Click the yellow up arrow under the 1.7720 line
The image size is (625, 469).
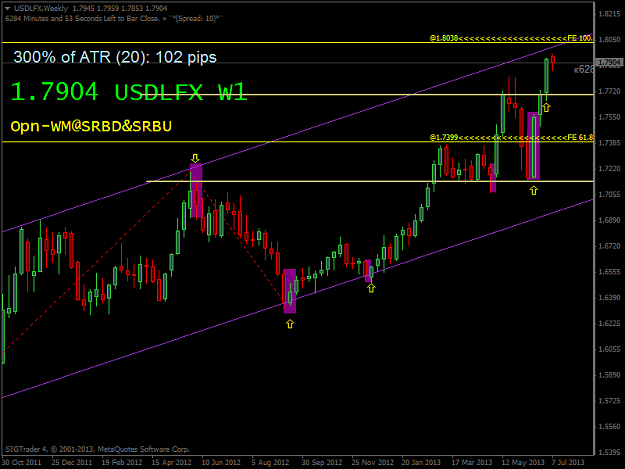click(546, 107)
